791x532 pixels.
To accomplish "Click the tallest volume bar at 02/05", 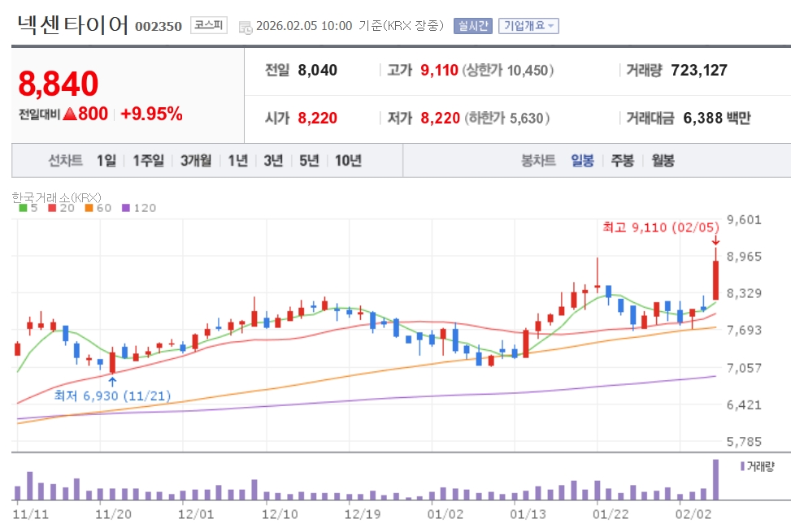I will pos(716,480).
